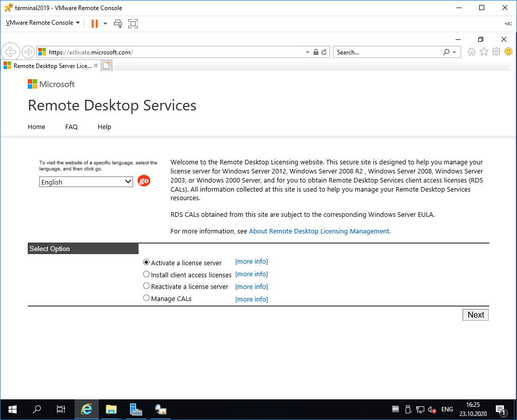Go back with the browser back arrow

point(11,52)
